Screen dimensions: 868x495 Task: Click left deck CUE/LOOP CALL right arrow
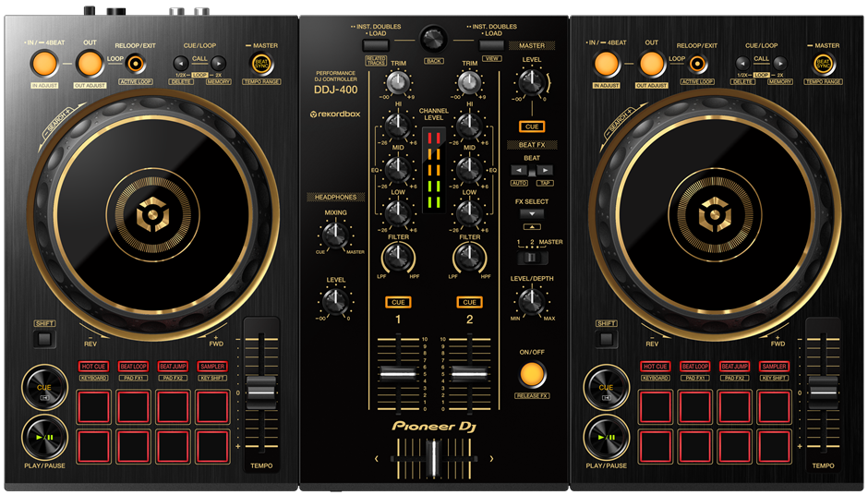[219, 63]
